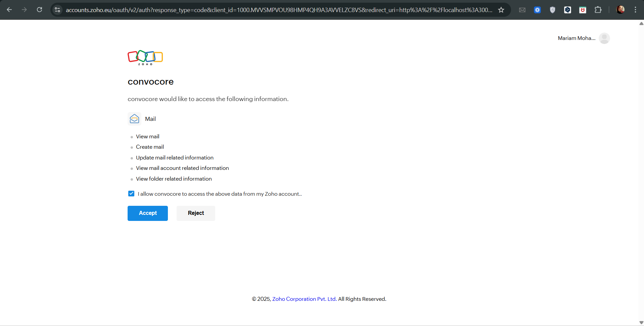Reload the Zoho auth page
The image size is (644, 326).
(x=39, y=10)
